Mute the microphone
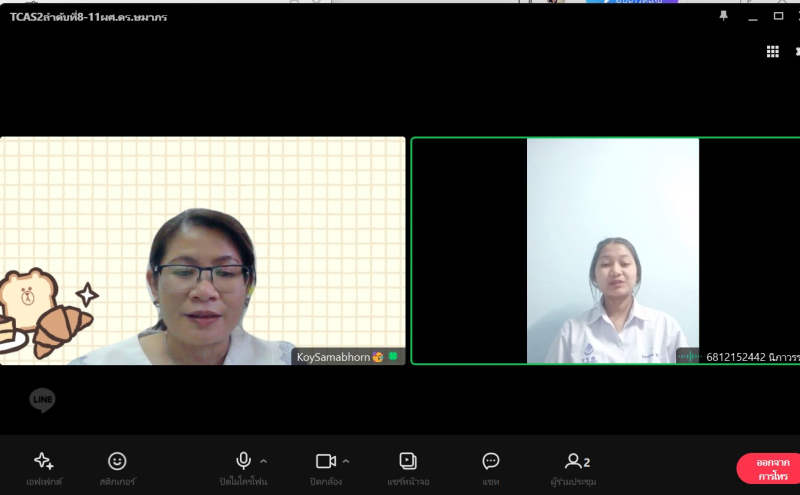This screenshot has width=800, height=495. [x=243, y=461]
